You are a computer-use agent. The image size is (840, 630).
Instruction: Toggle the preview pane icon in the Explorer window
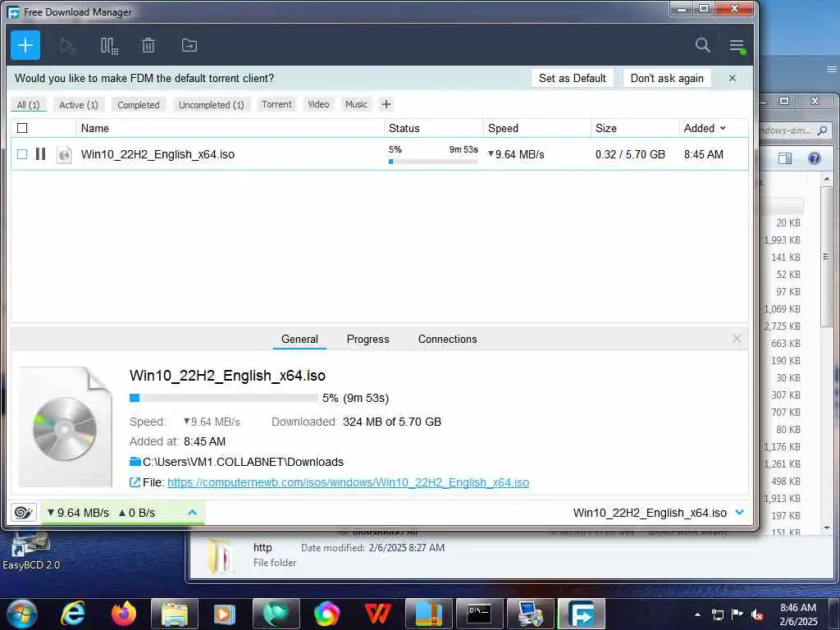tap(785, 158)
